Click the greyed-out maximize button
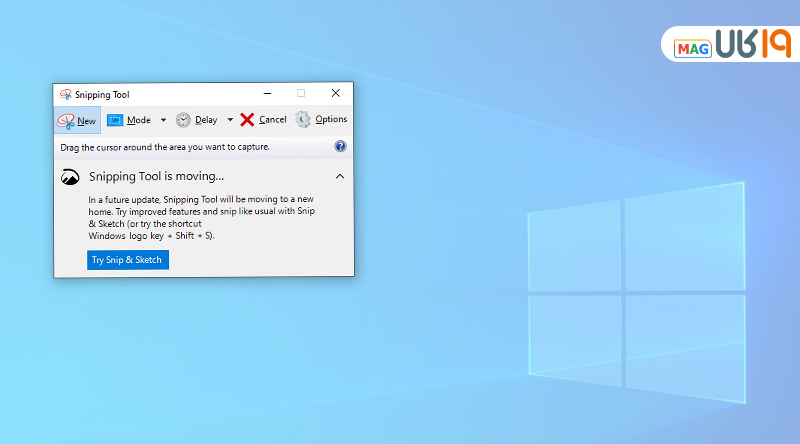This screenshot has height=444, width=800. coord(301,93)
